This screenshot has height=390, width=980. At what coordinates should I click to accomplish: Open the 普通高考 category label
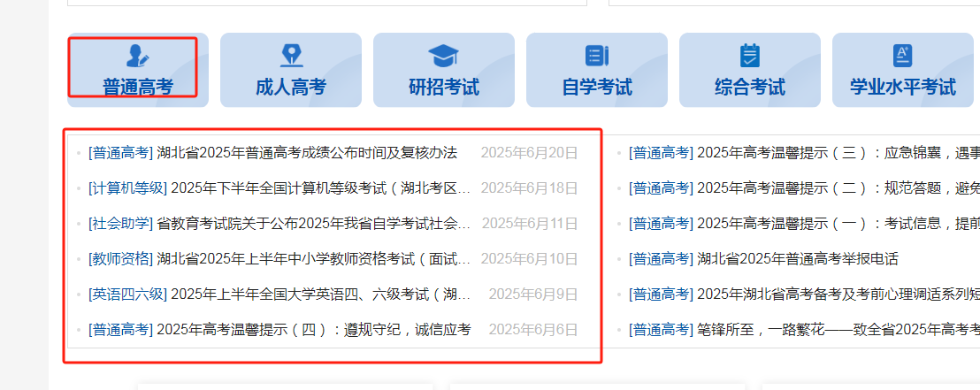coord(138,87)
